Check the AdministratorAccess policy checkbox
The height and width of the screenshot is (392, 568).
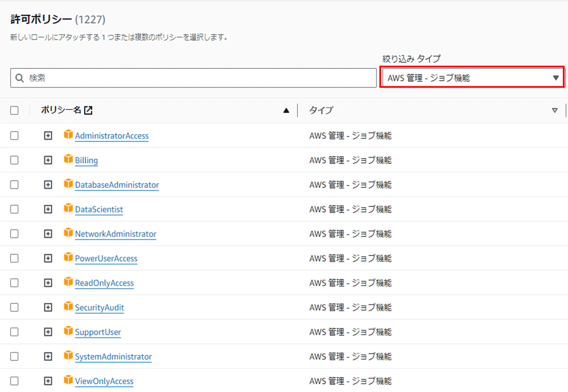14,136
